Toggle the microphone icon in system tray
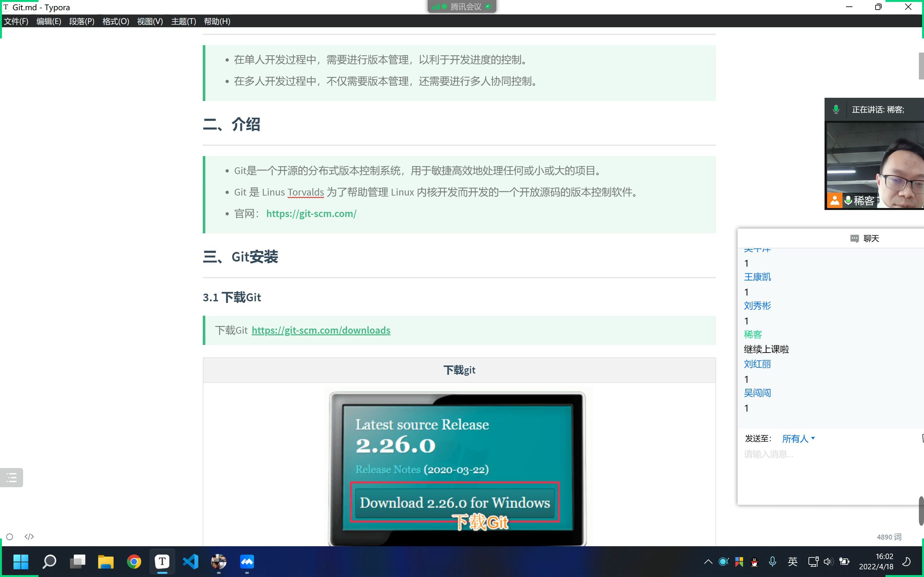Image resolution: width=924 pixels, height=577 pixels. [773, 561]
